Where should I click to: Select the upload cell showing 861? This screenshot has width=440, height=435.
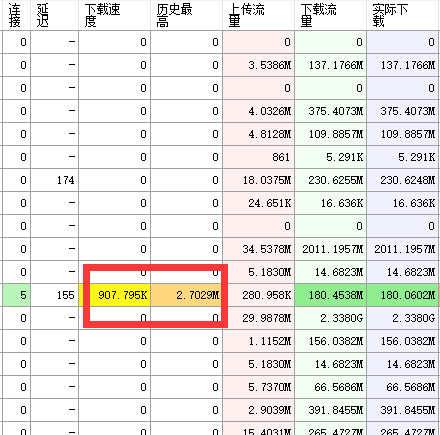click(x=258, y=157)
